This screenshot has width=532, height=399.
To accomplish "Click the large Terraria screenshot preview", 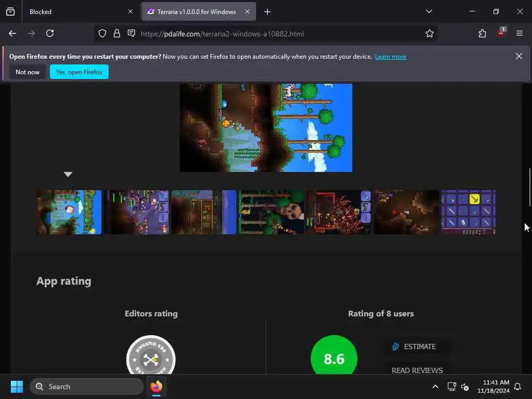I will (x=265, y=128).
